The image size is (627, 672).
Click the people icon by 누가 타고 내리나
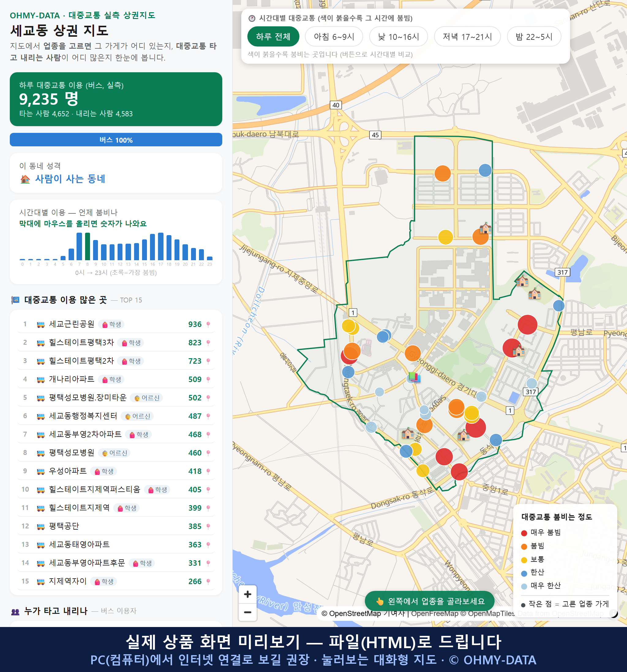[15, 611]
